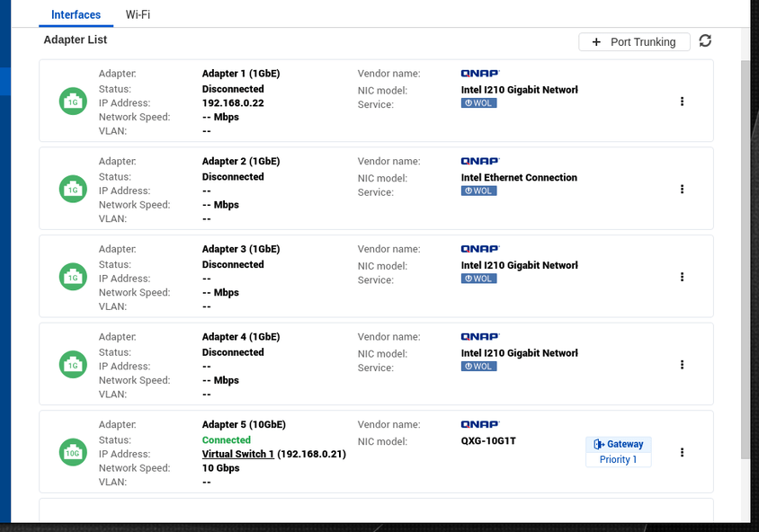Click the WOL badge on Adapter 4
The width and height of the screenshot is (759, 532).
click(478, 367)
